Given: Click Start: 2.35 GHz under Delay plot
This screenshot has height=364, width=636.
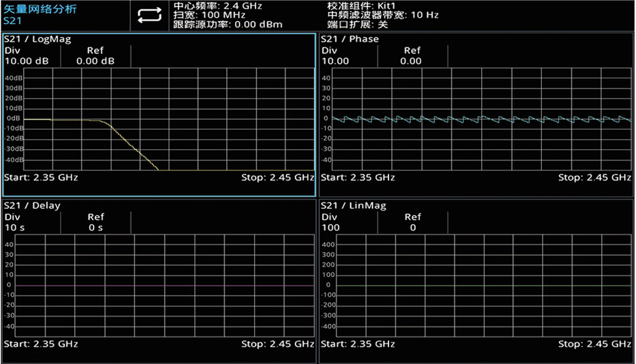Looking at the screenshot, I should coord(41,344).
